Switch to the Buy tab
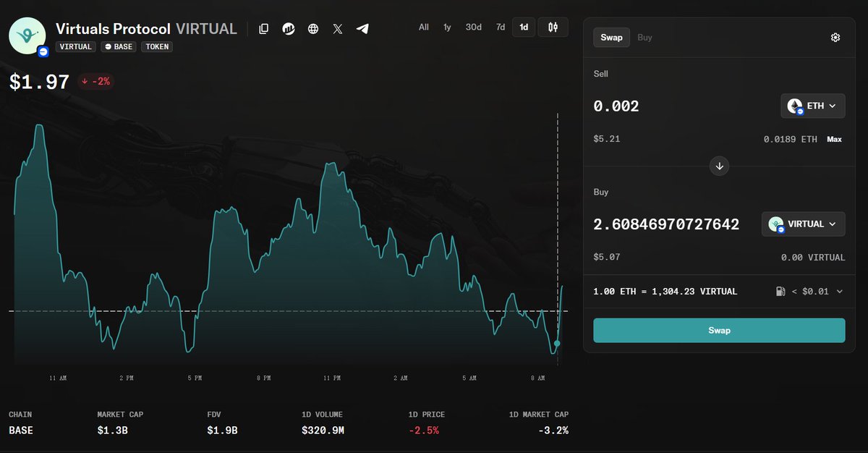 pyautogui.click(x=644, y=38)
